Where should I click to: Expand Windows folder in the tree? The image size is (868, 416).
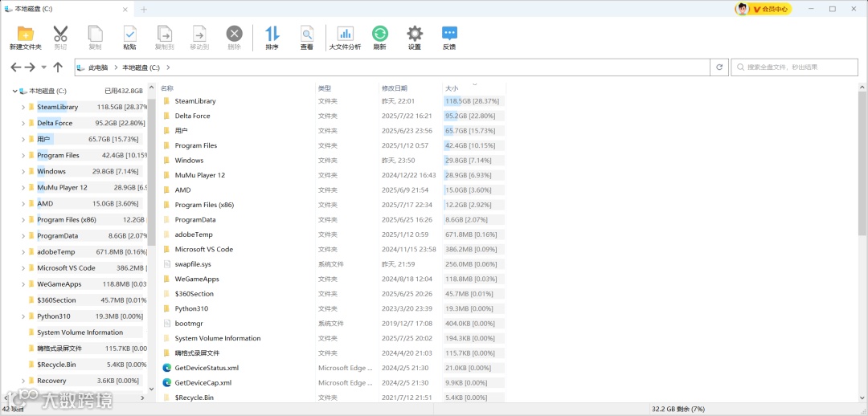click(23, 172)
